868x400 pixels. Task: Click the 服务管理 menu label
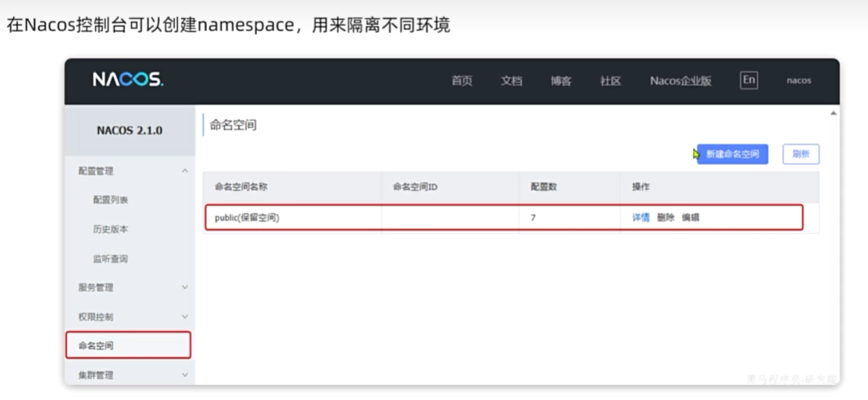point(96,287)
